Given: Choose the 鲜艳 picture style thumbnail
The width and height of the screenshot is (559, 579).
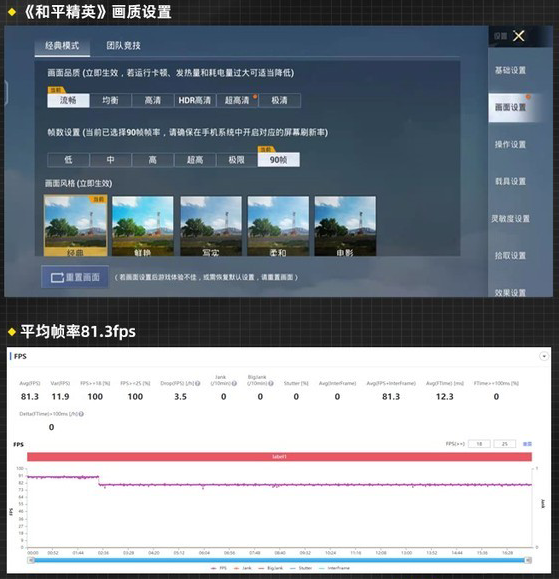Looking at the screenshot, I should tap(143, 226).
